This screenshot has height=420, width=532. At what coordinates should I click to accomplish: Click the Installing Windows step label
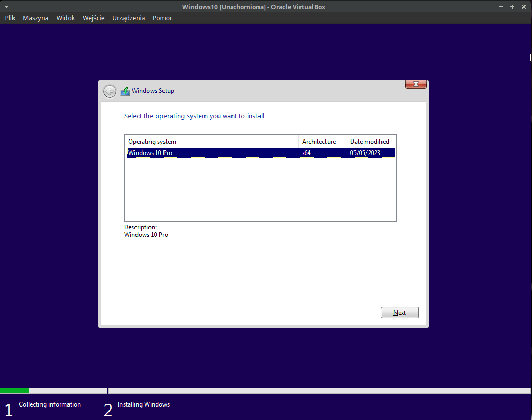point(144,404)
